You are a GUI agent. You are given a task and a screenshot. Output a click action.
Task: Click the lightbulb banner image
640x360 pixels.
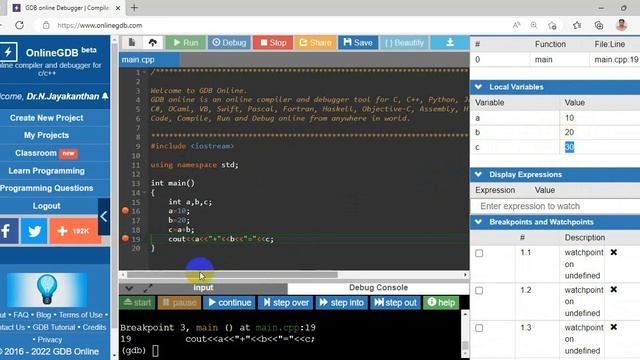pos(47,289)
